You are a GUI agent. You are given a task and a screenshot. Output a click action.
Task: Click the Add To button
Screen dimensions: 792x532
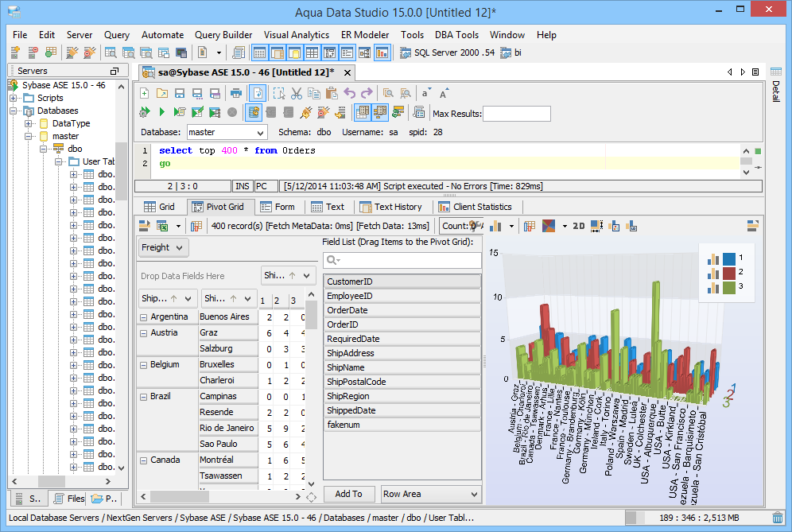(348, 494)
